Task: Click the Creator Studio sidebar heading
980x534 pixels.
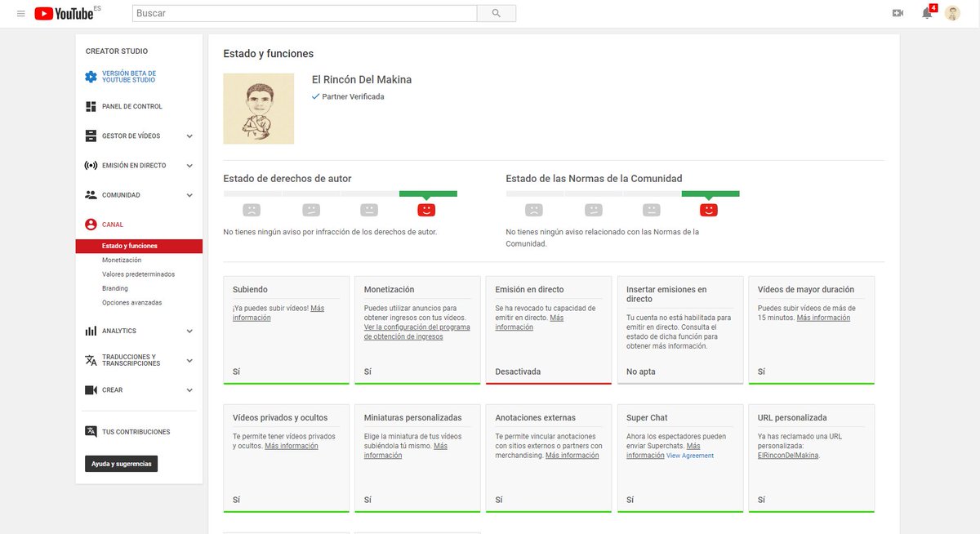Action: tap(117, 51)
